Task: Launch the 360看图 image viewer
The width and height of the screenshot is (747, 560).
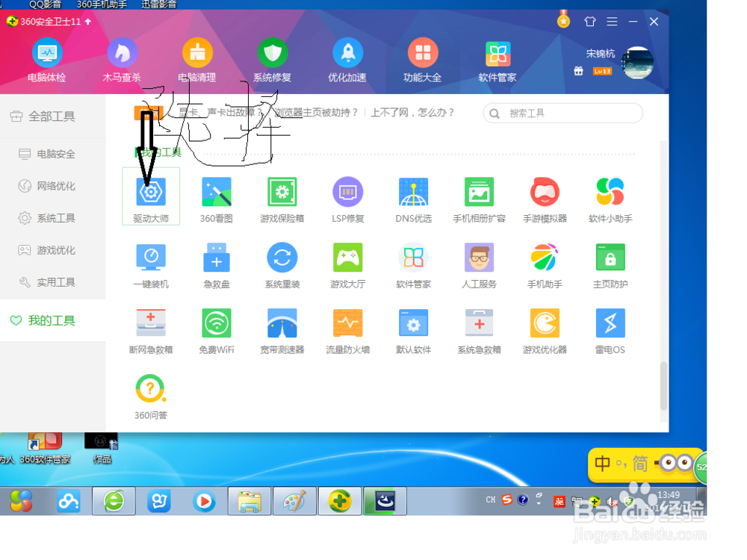Action: pos(217,200)
